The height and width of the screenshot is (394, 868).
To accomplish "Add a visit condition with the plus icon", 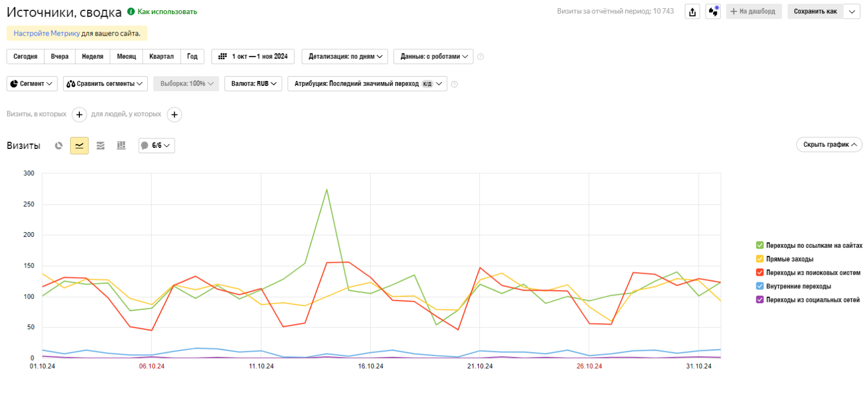I will pos(79,114).
